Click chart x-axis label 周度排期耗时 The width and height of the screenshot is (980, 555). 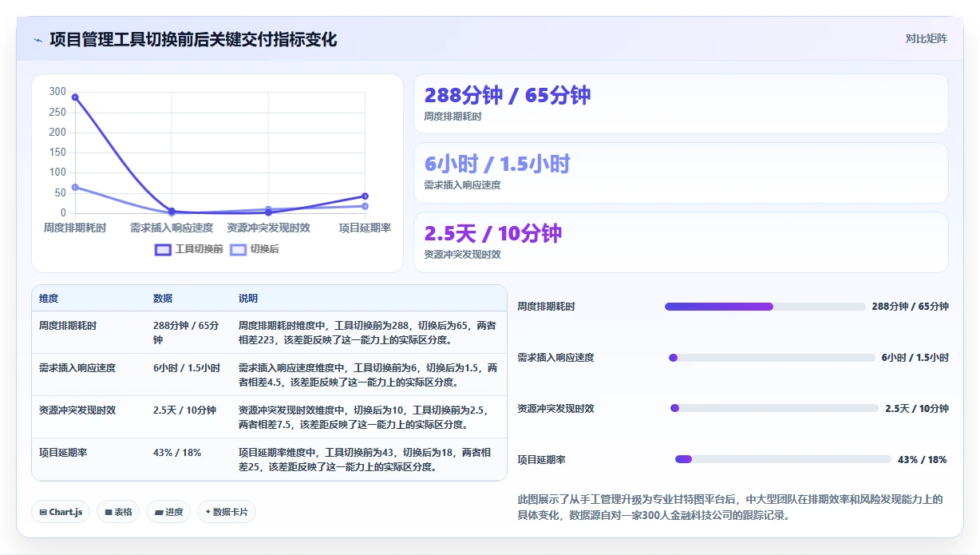[x=75, y=228]
